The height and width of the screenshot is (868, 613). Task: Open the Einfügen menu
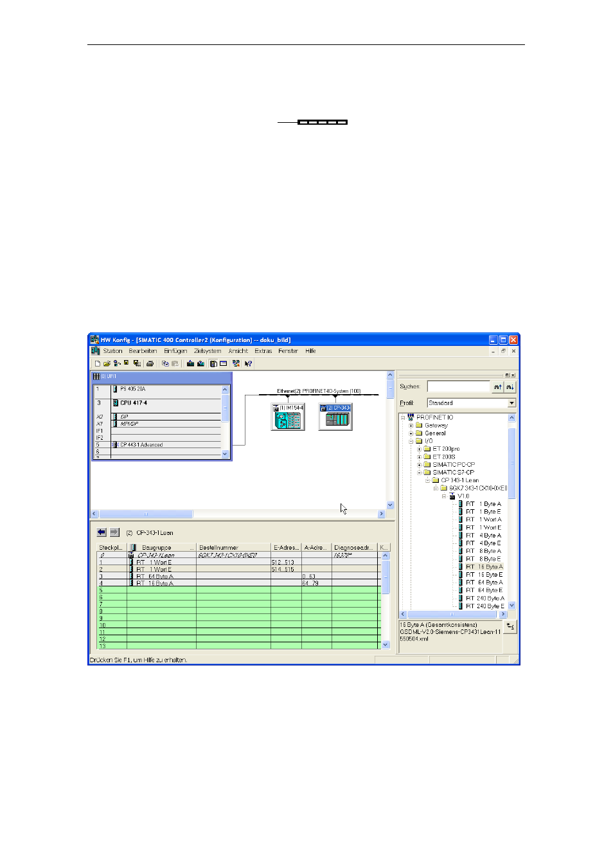[x=175, y=351]
